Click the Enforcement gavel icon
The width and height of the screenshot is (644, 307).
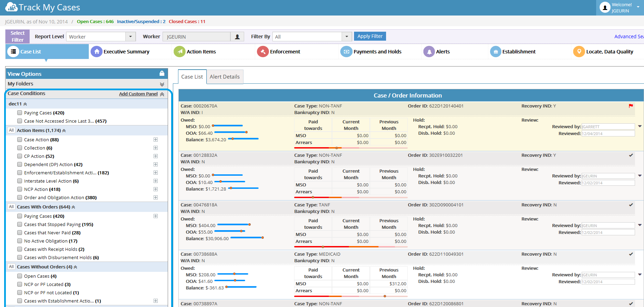263,52
